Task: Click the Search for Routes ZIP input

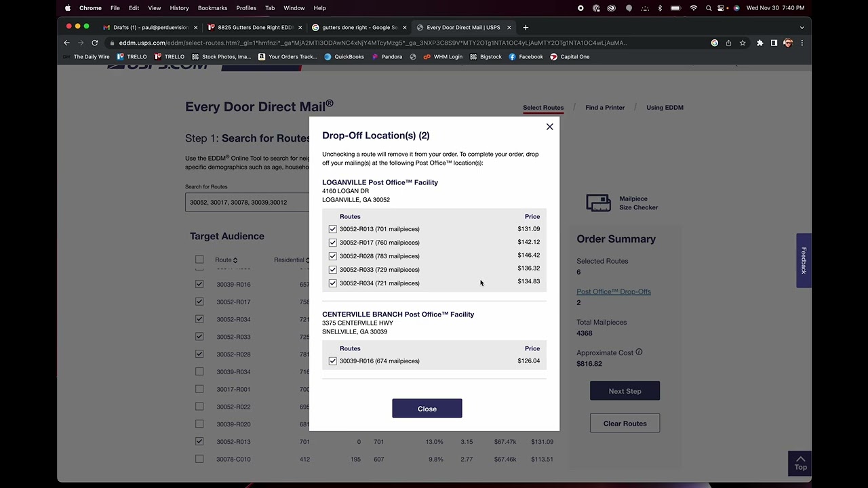Action: point(247,202)
